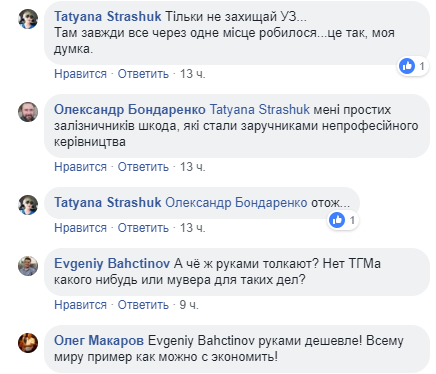Open Олег Макаров's profile avatar
Screen dimensions: 436x374
pos(28,343)
